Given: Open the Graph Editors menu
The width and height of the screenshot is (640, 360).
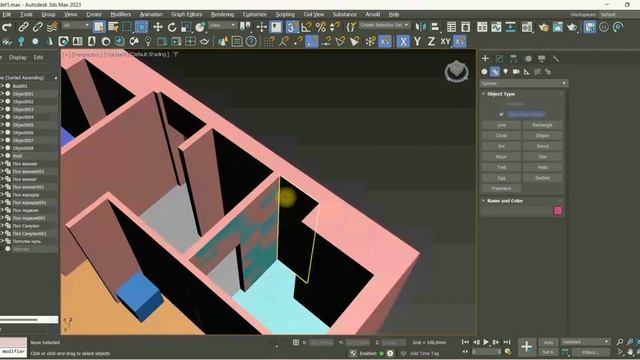Looking at the screenshot, I should [187, 14].
